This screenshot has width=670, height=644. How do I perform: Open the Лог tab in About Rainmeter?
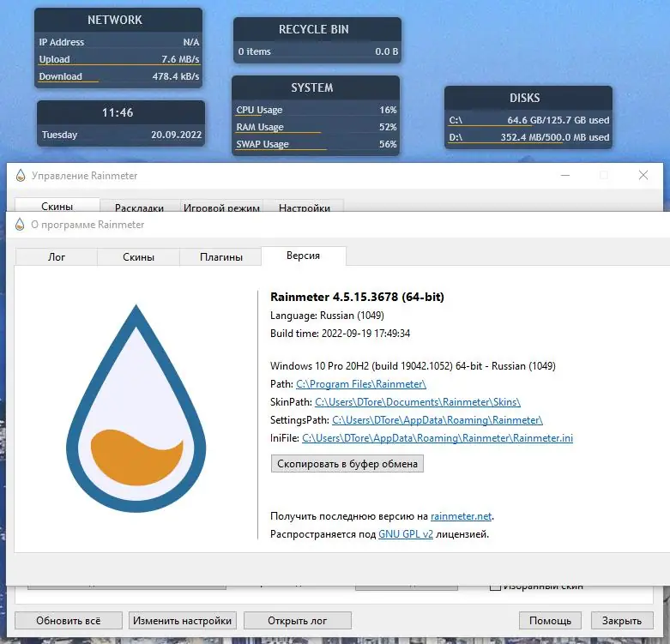(57, 257)
